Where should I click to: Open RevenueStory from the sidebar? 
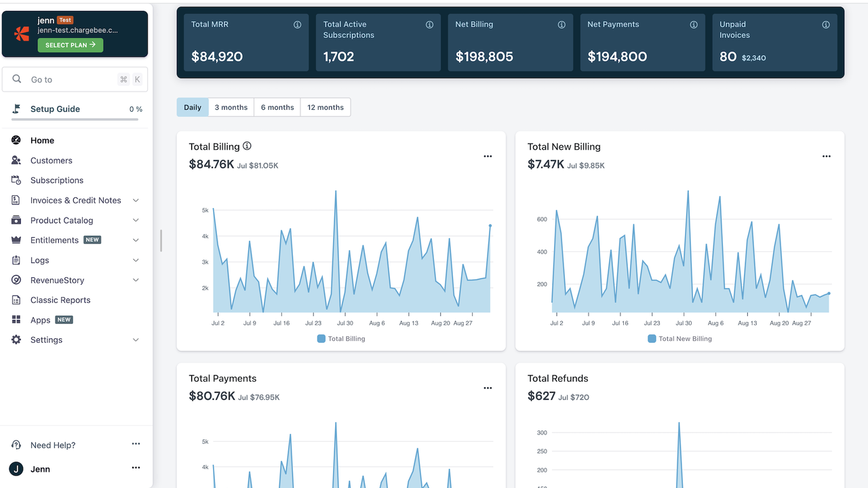16,280
